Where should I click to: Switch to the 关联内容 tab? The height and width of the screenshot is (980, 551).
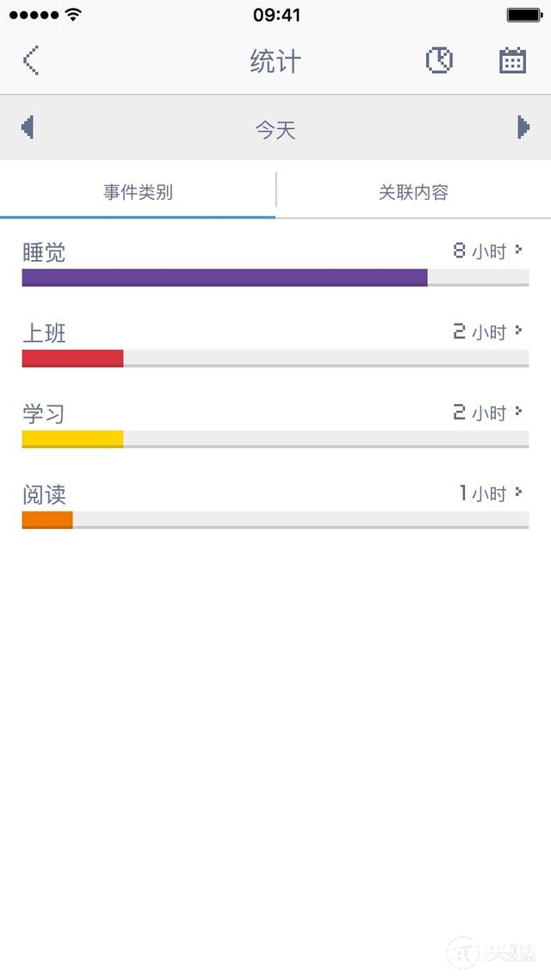pos(413,192)
